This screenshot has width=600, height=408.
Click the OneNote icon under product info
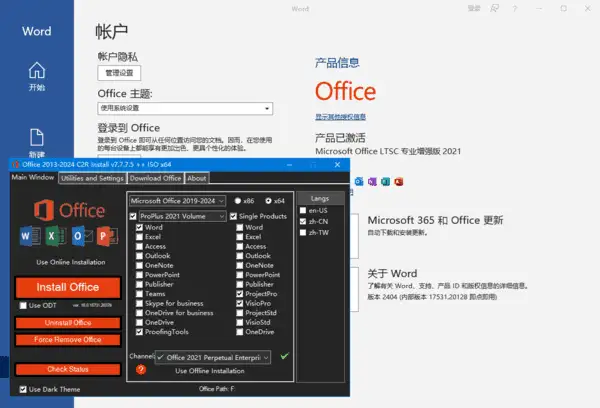(x=372, y=181)
